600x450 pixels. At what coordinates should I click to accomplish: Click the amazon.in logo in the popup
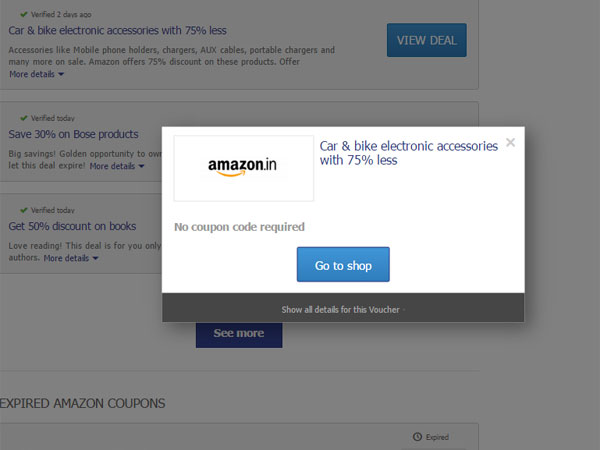(x=243, y=167)
